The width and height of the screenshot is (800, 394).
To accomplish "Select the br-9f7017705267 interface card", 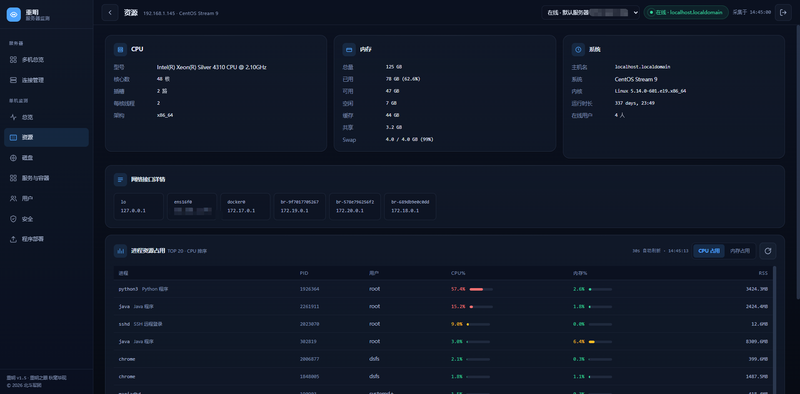I will [299, 206].
